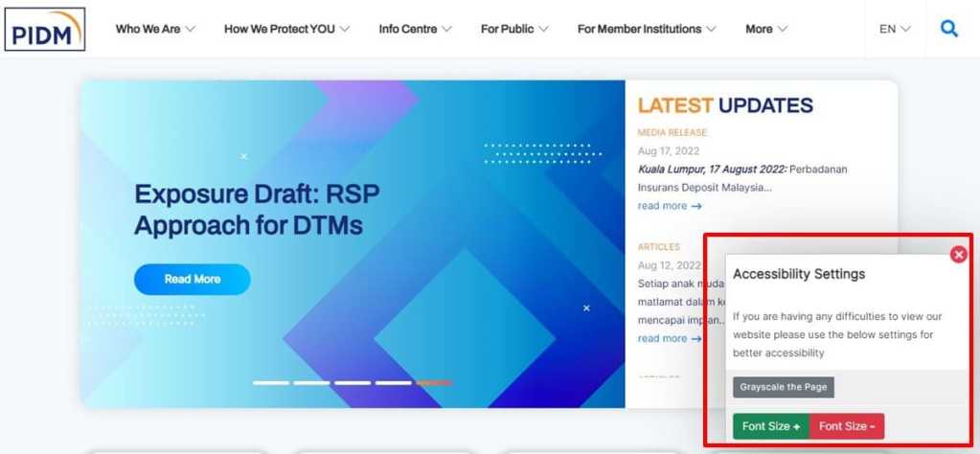The width and height of the screenshot is (980, 454).
Task: Expand How We Protect YOU menu
Action: 286,29
